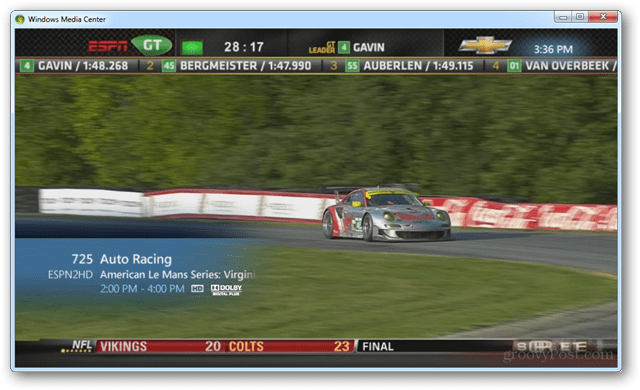Click the number 4 badge beside leader GAVIN
Viewport: 640px width, 390px height.
(x=344, y=47)
